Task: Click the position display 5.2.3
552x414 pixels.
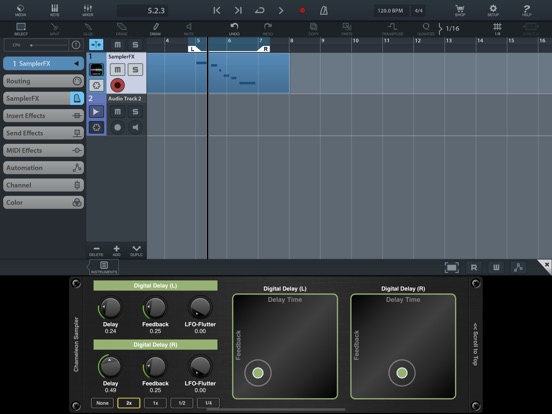Action: 143,11
